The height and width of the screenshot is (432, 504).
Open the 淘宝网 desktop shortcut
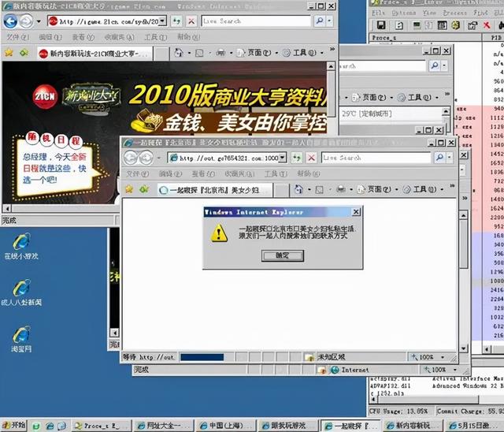click(x=21, y=333)
